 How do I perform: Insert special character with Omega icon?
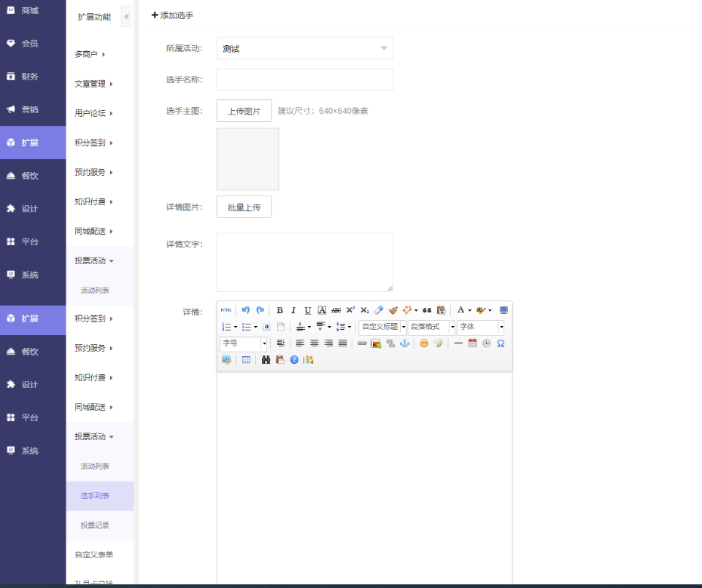click(501, 344)
